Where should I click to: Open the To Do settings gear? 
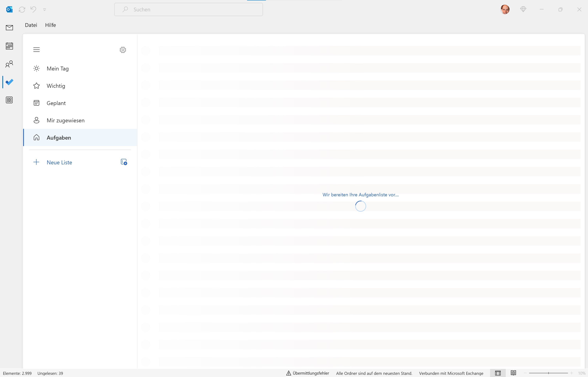click(x=123, y=50)
